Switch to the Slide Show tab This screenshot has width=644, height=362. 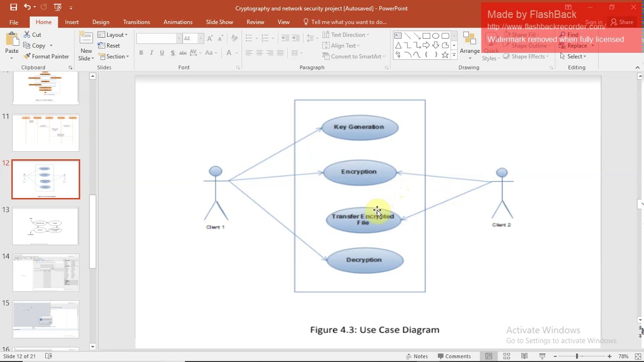(x=219, y=22)
